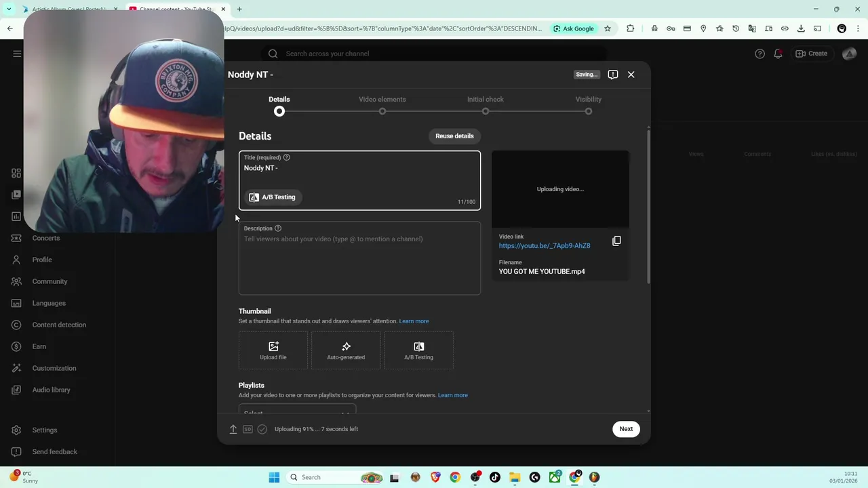Open the notifications bell
This screenshot has width=868, height=488.
(778, 54)
